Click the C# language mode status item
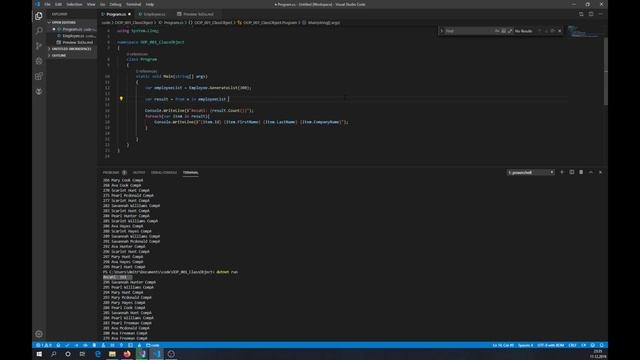The width and height of the screenshot is (640, 360). [583, 345]
